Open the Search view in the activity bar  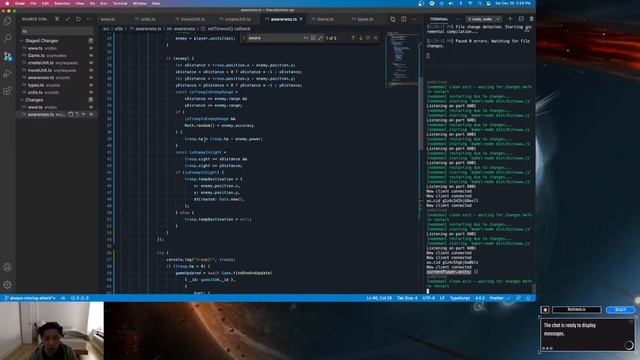coord(7,38)
